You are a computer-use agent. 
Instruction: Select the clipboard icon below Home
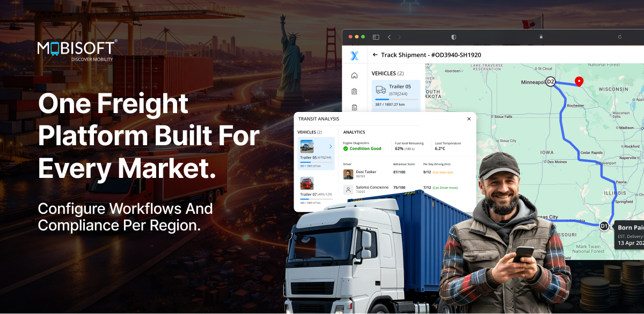354,92
